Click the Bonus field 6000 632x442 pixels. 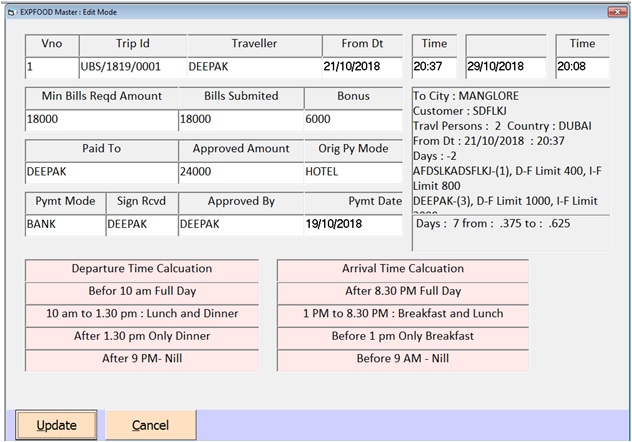[353, 120]
